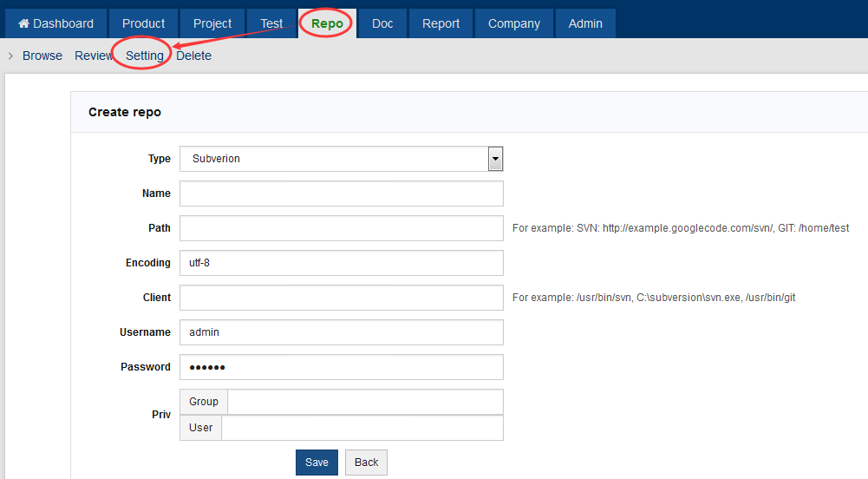
Task: Expand the repo Type dropdown
Action: click(341, 159)
